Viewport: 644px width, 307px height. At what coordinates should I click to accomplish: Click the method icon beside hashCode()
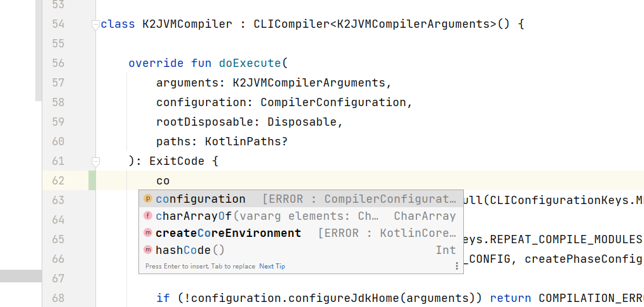point(148,250)
